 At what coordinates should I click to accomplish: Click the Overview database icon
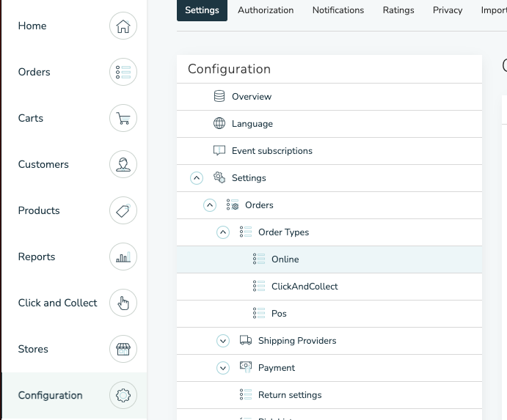point(219,96)
